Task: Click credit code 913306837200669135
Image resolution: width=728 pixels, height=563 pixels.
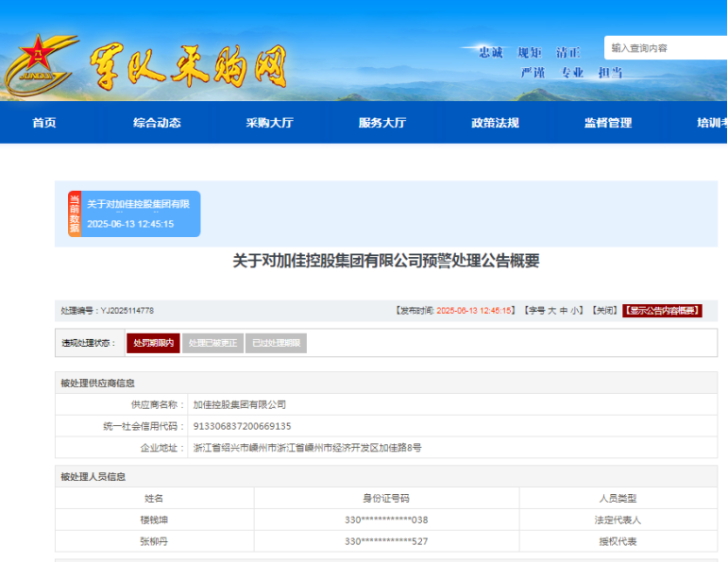Action: 243,426
